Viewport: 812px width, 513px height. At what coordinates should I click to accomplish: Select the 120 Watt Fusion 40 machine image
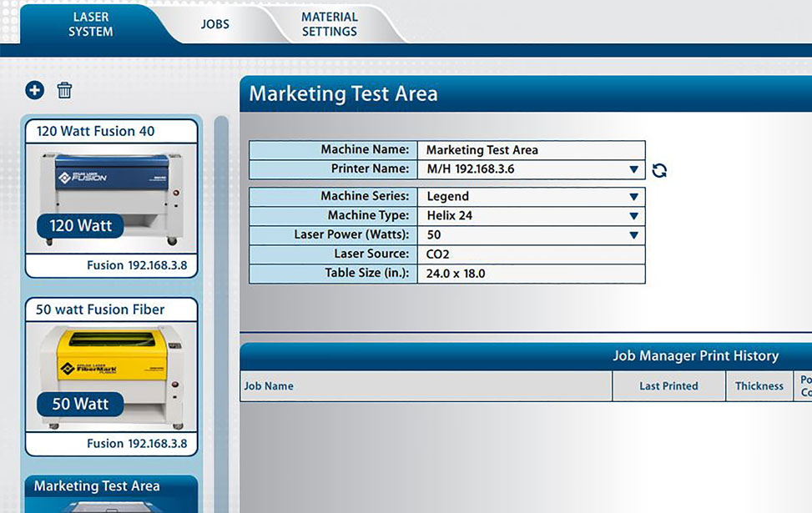(111, 199)
